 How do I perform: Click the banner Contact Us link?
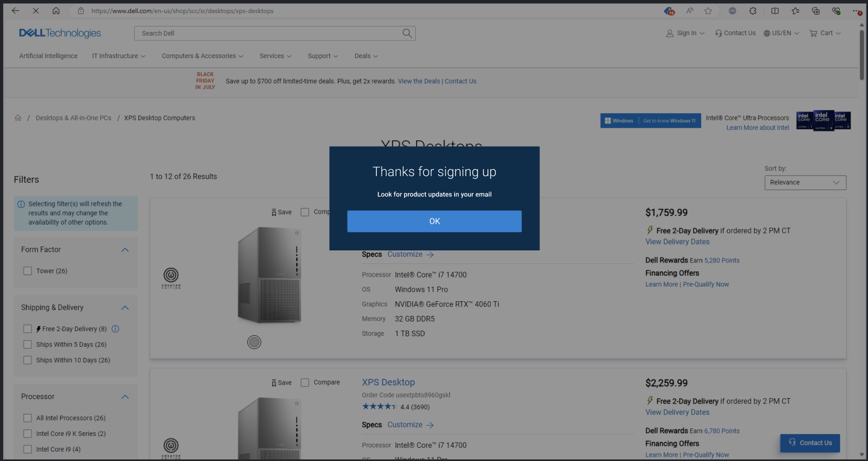click(461, 81)
